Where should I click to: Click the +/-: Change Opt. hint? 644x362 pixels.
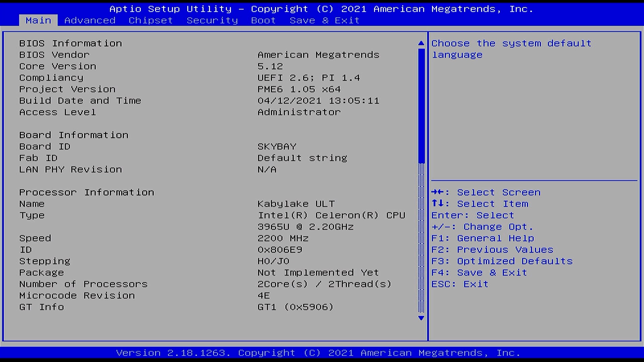(x=482, y=227)
